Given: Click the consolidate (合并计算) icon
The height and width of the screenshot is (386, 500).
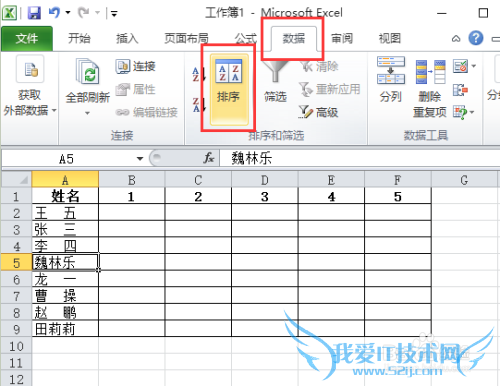Looking at the screenshot, I should pyautogui.click(x=460, y=90).
